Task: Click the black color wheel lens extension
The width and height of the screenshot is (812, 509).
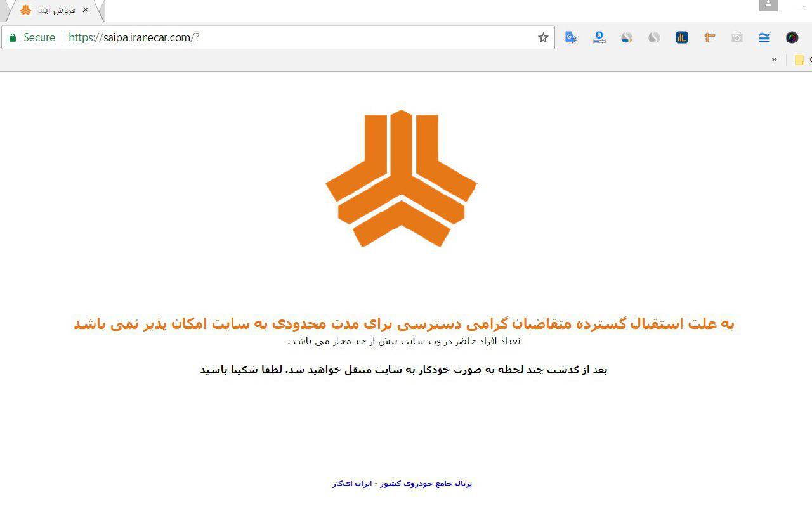Action: click(x=792, y=37)
